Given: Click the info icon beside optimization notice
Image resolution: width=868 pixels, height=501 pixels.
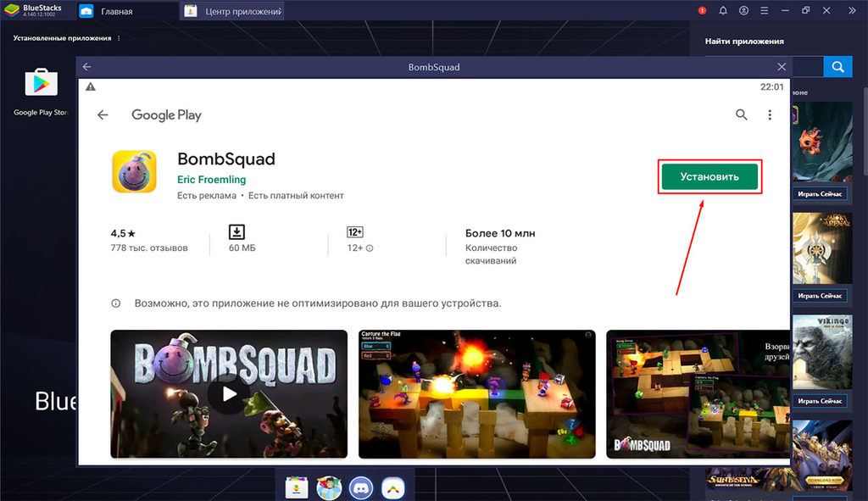Looking at the screenshot, I should [x=115, y=303].
